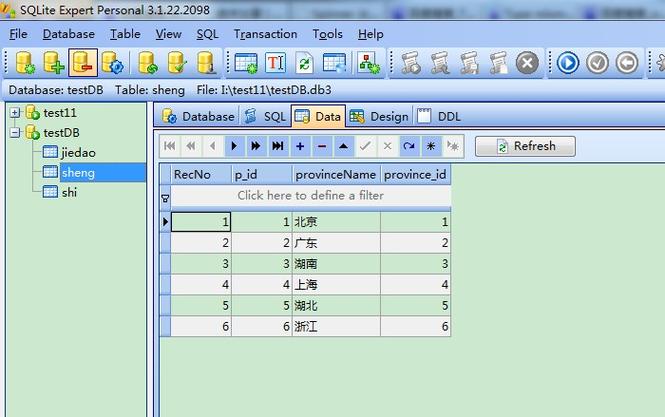Click the New Table toolbar icon
The height and width of the screenshot is (417, 665).
[x=246, y=63]
